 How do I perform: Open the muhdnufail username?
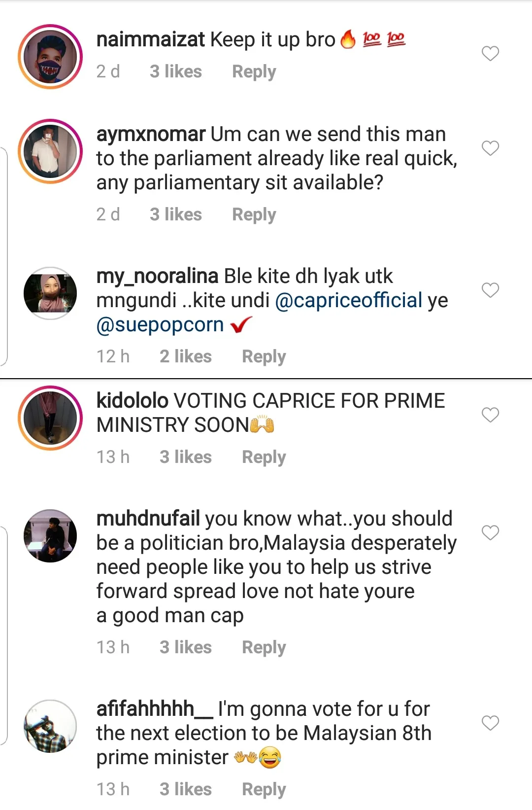click(148, 519)
